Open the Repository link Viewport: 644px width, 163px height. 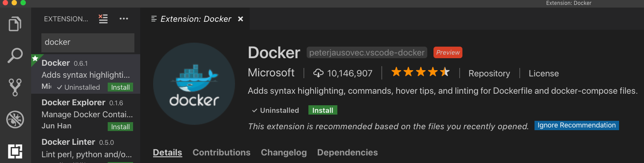[489, 73]
